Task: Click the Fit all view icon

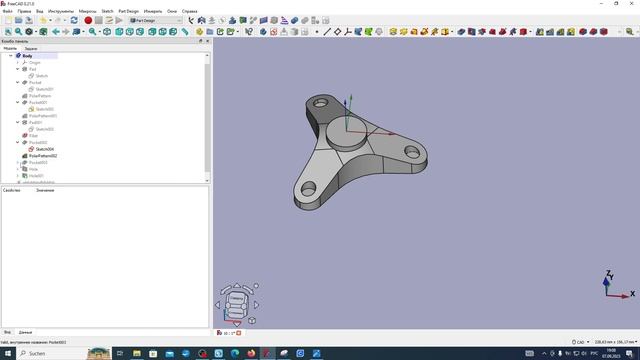Action: [8, 32]
